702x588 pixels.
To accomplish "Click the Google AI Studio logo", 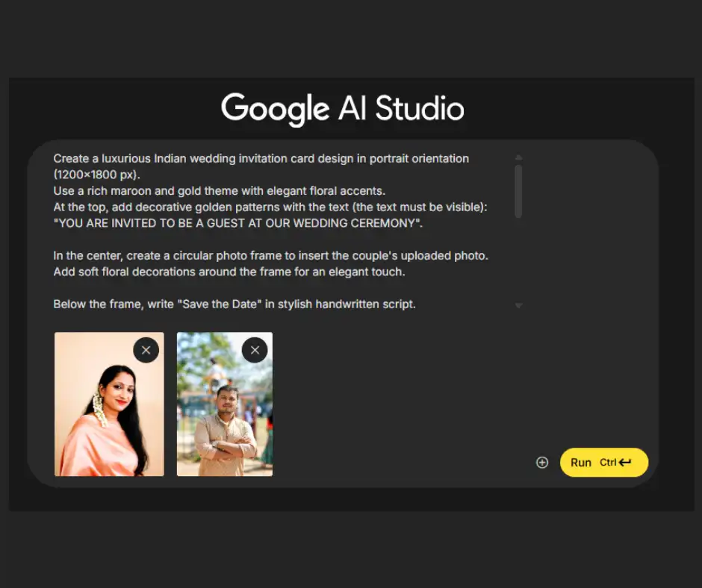I will click(343, 109).
